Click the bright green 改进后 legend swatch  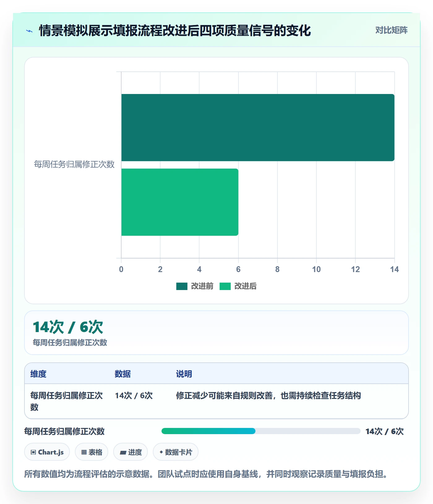click(x=225, y=286)
